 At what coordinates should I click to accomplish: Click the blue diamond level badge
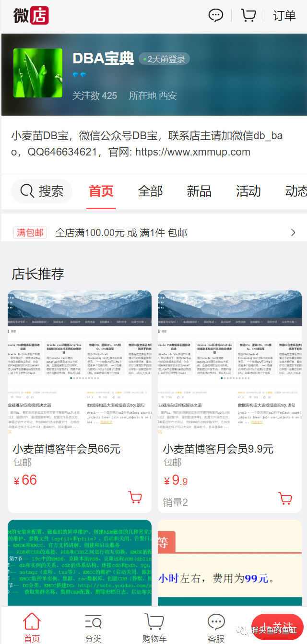(x=80, y=76)
